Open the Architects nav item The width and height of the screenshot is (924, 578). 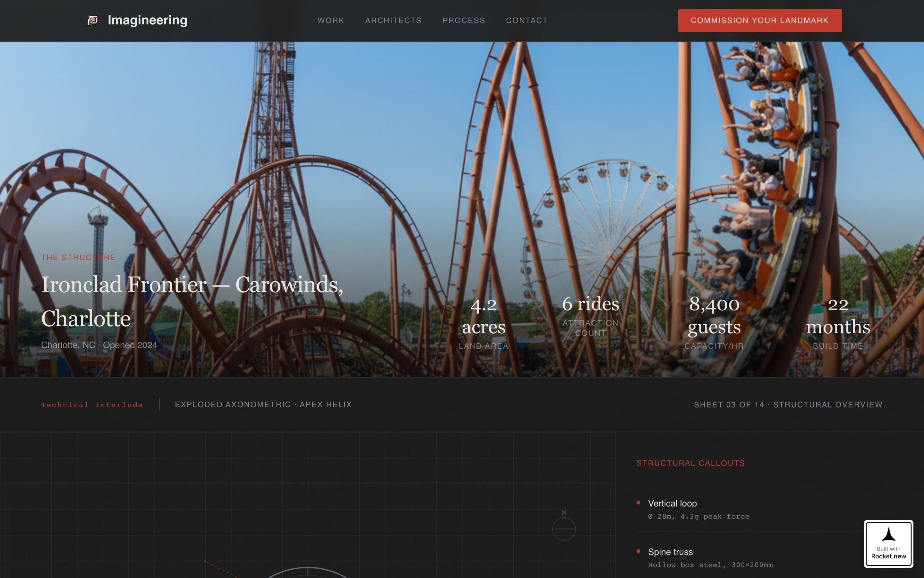tap(393, 20)
